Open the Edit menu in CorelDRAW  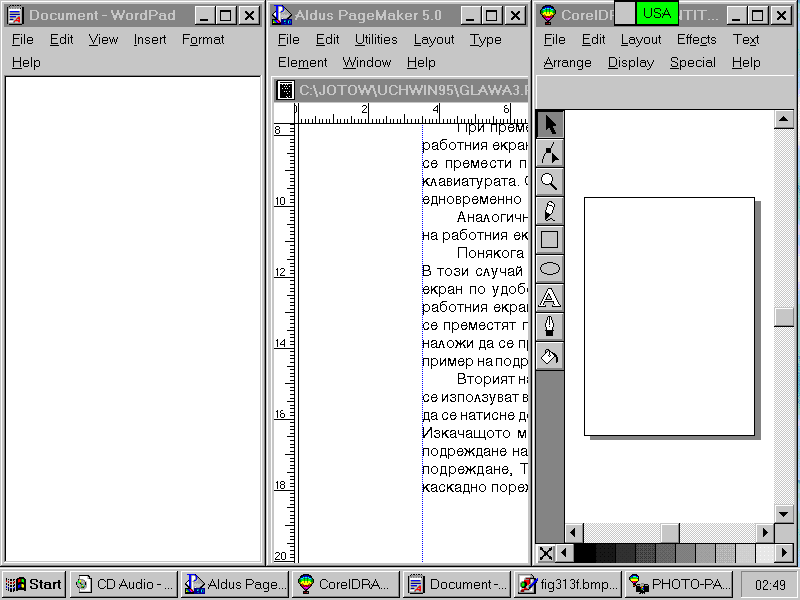coord(593,39)
